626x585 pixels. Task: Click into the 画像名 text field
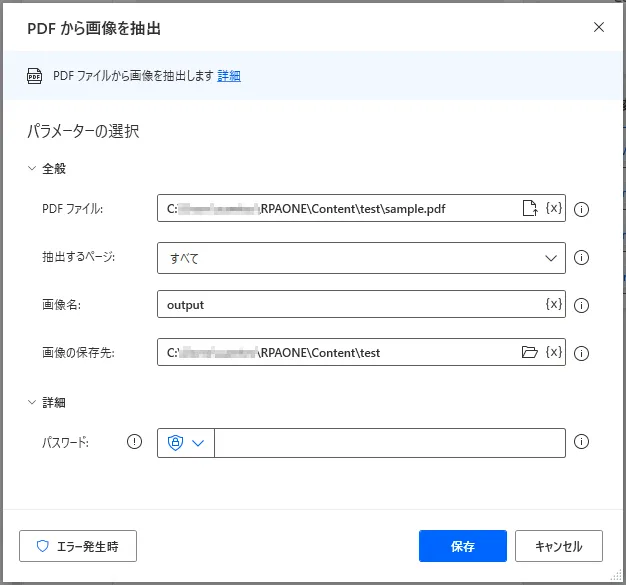pyautogui.click(x=350, y=305)
